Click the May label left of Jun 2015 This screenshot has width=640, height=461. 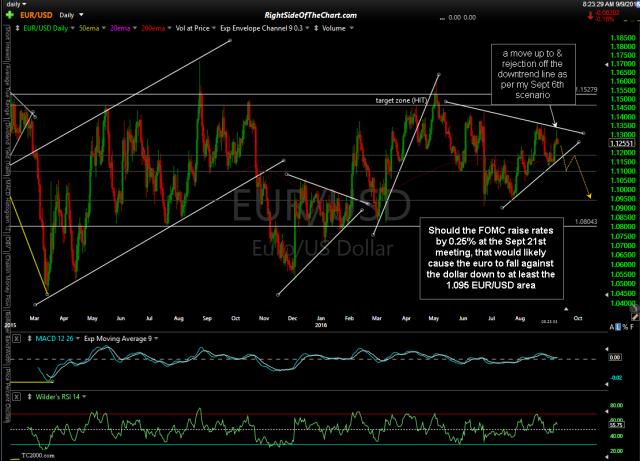92,318
